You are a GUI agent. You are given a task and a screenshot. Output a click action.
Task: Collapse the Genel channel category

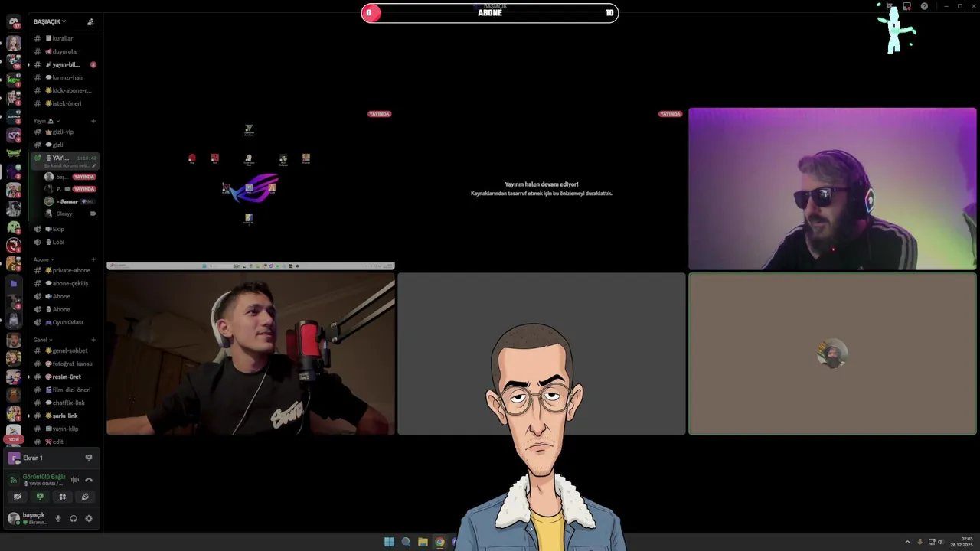click(43, 340)
